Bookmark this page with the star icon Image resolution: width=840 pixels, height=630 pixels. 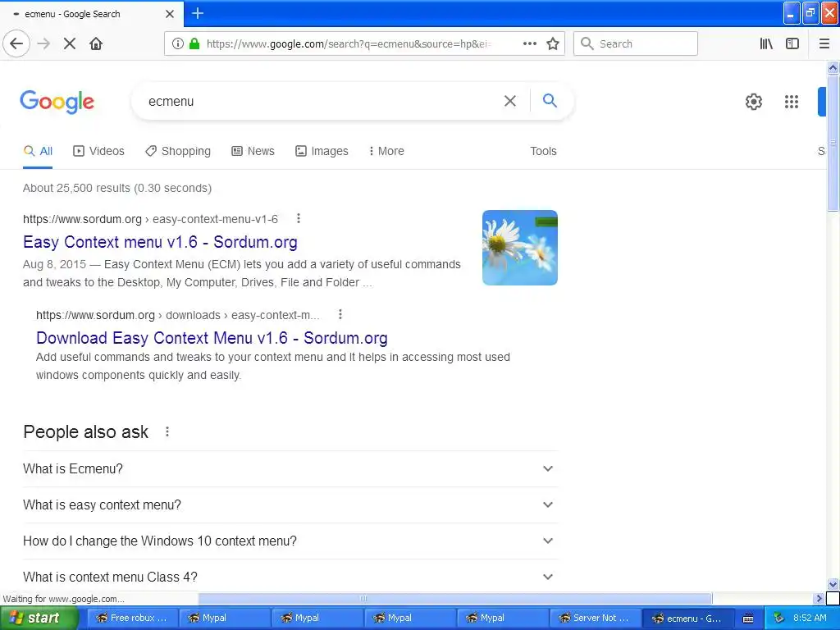tap(553, 43)
